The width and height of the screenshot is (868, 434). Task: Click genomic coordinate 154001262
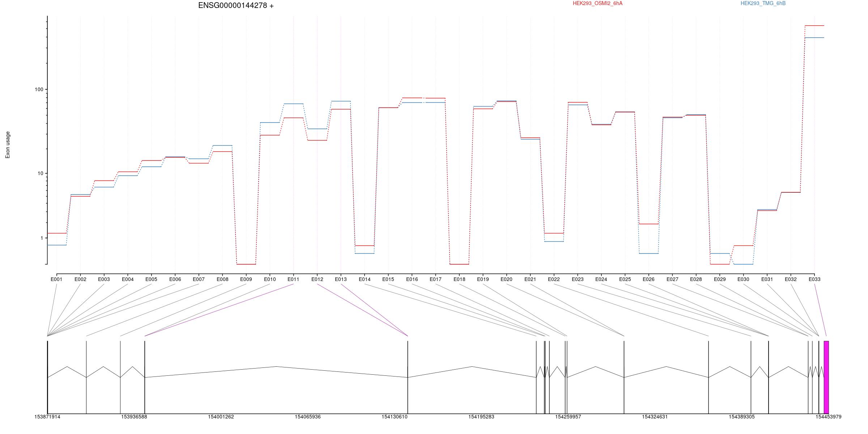point(221,417)
